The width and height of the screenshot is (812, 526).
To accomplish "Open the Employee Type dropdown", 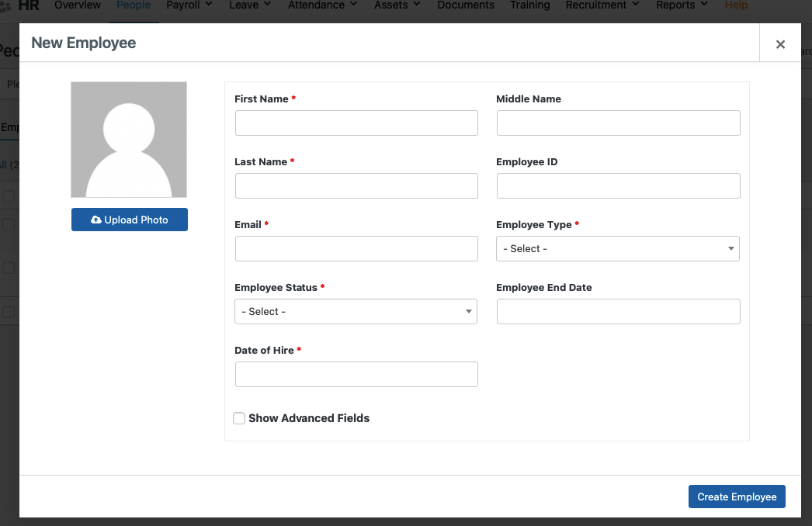I will 618,248.
